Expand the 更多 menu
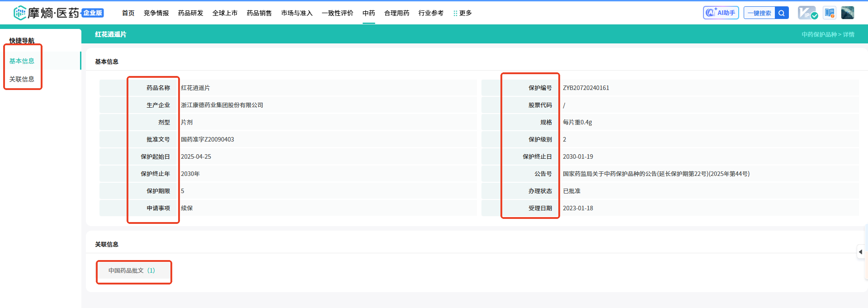The image size is (868, 308). 462,13
